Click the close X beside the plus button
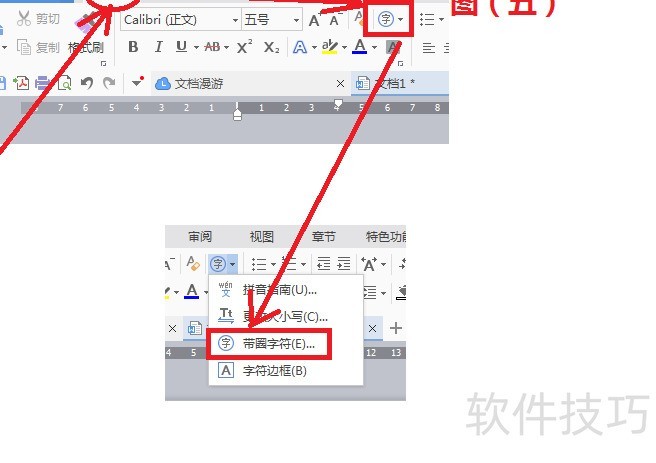The width and height of the screenshot is (656, 463). click(372, 329)
